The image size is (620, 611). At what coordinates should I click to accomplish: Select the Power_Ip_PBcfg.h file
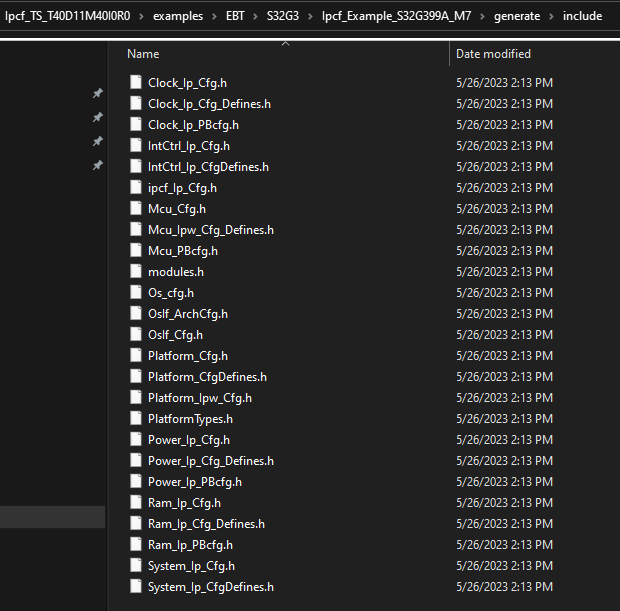[194, 481]
